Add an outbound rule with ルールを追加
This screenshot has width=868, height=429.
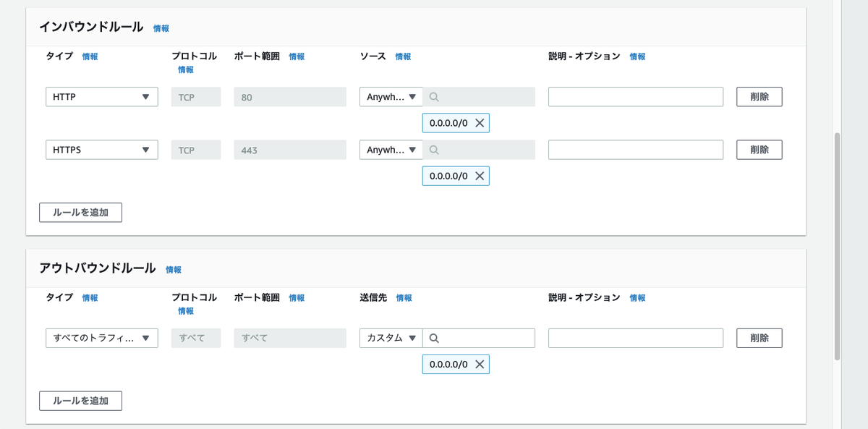coord(80,401)
